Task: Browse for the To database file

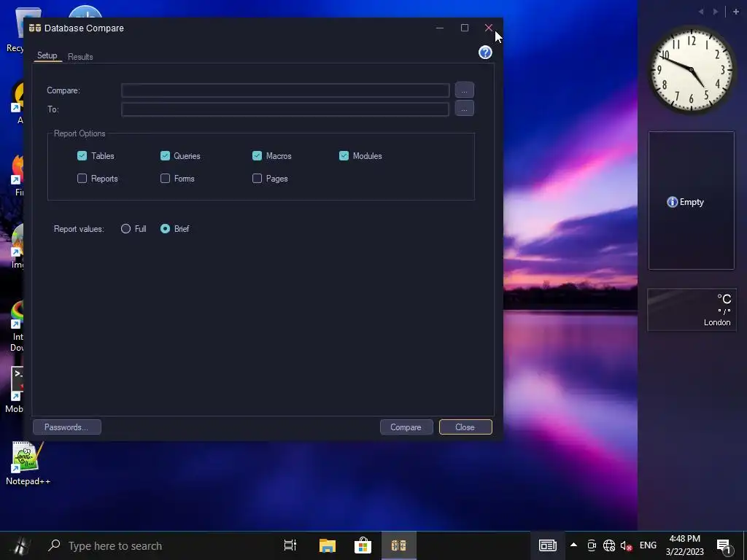Action: coord(464,109)
